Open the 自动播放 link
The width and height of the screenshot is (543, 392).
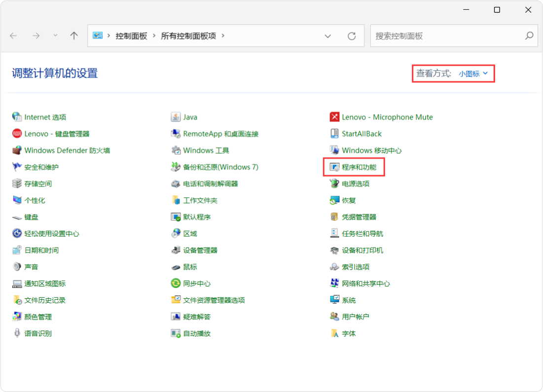197,333
